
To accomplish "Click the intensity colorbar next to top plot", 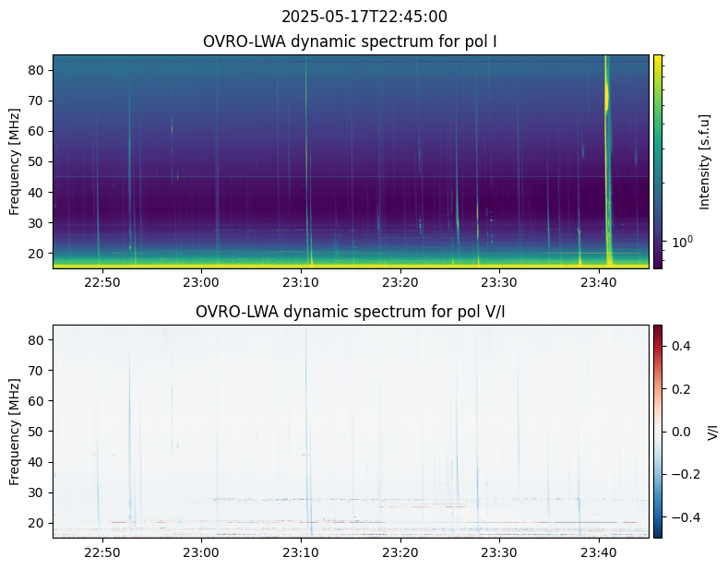I will click(658, 161).
